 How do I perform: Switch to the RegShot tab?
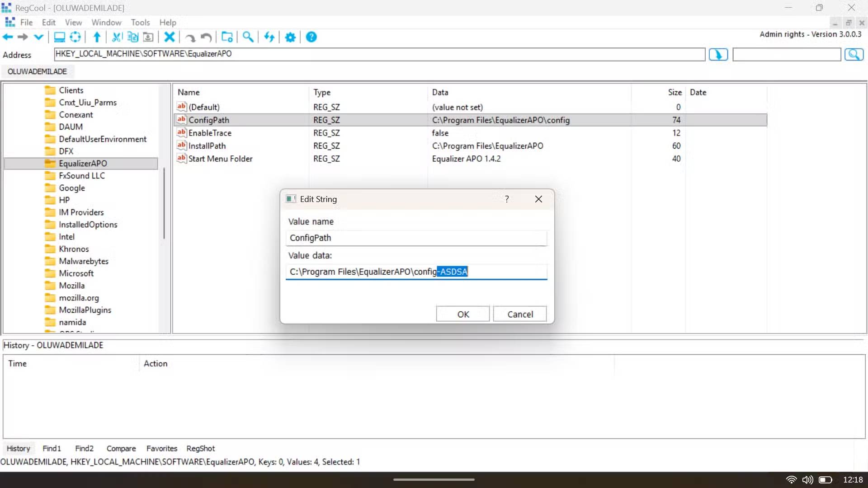point(200,448)
